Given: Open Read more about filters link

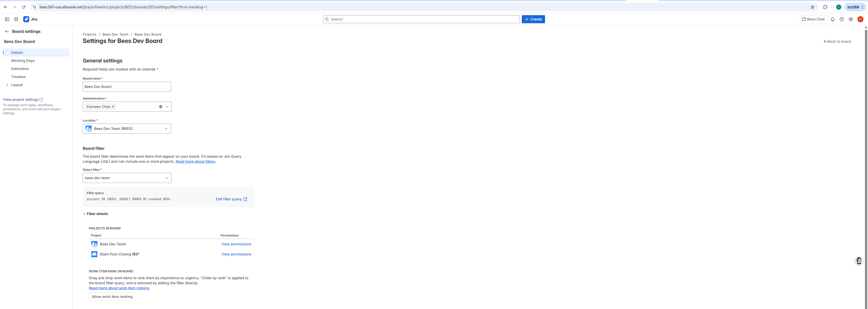Looking at the screenshot, I should point(195,162).
